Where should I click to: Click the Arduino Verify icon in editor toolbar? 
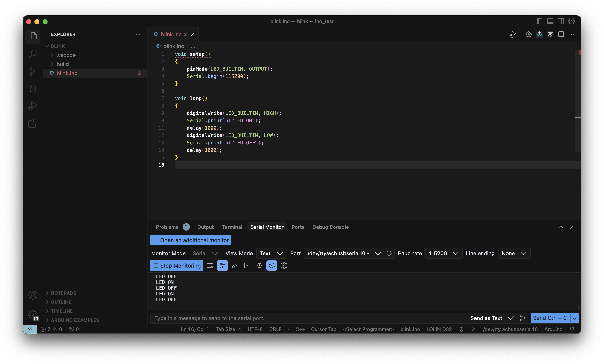coord(550,34)
